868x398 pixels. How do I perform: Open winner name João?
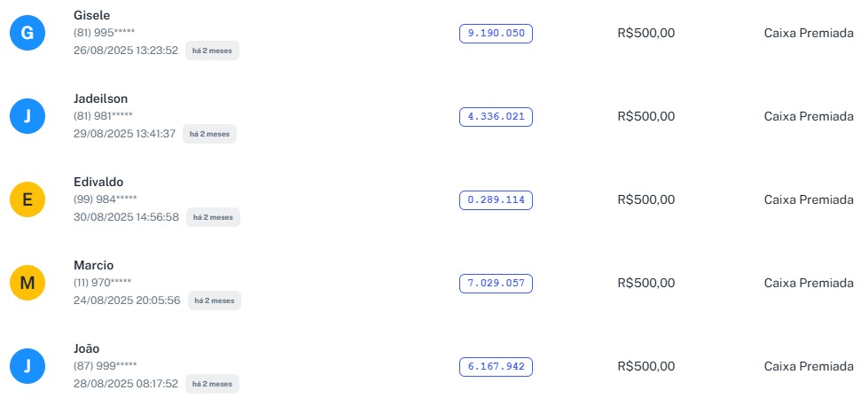pos(87,348)
